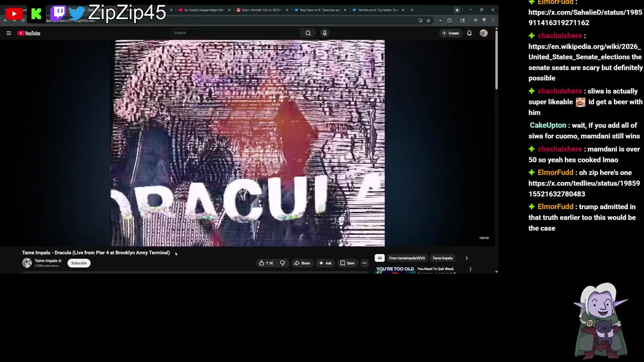Open the Create button menu
The width and height of the screenshot is (644, 362).
(x=450, y=33)
